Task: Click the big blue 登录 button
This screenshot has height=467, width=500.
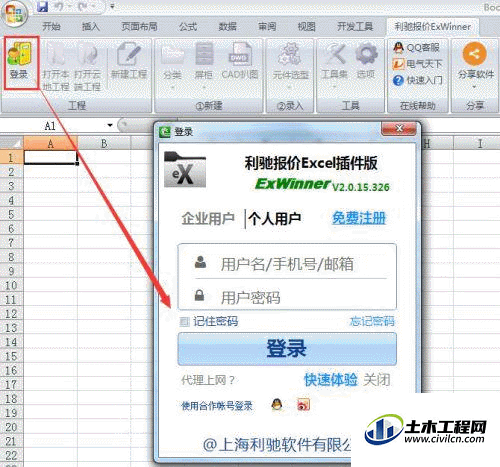Action: (x=287, y=349)
